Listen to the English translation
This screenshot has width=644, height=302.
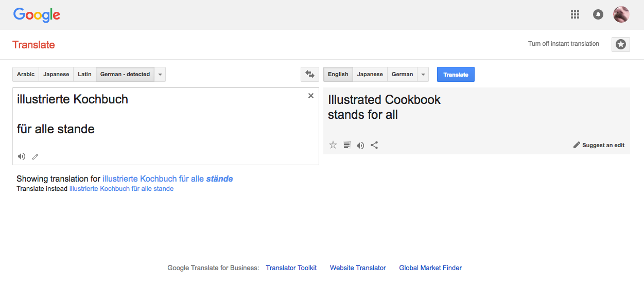[x=360, y=145]
